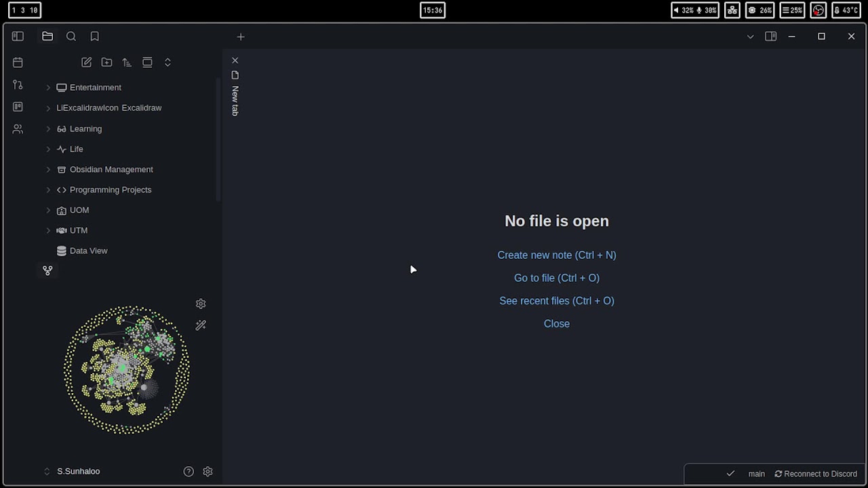Viewport: 868px width, 488px height.
Task: Open the tab list dropdown arrow
Action: 750,37
